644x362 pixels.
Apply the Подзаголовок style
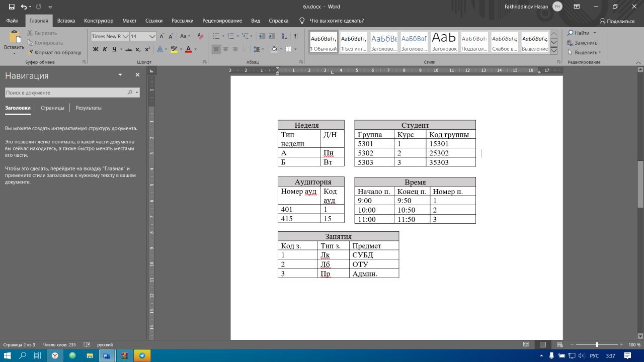[474, 42]
